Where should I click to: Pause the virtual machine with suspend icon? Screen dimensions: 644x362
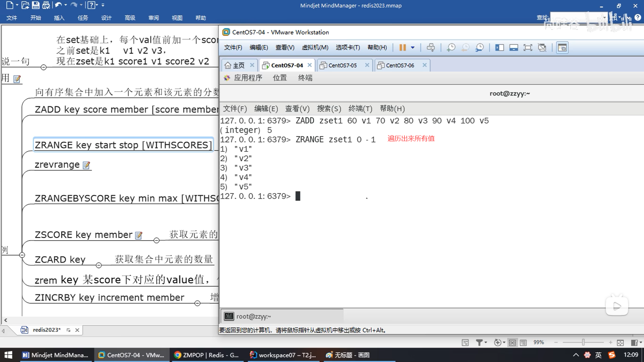[x=402, y=48]
